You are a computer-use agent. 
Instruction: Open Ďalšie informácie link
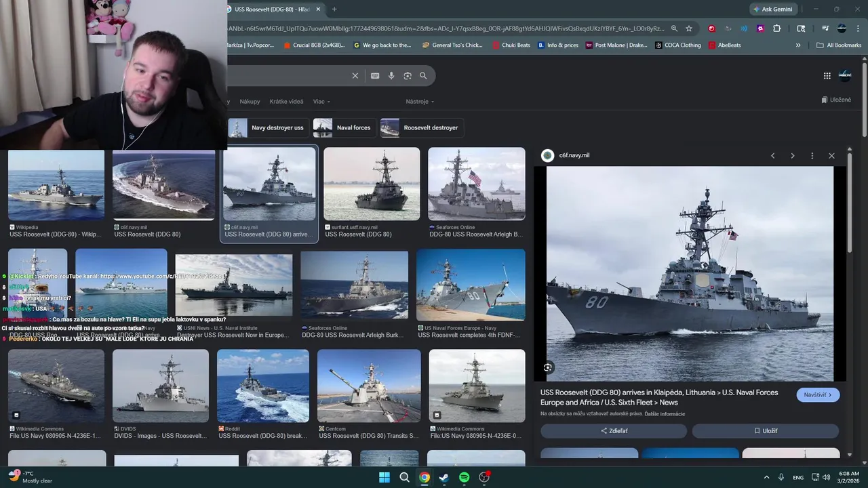(x=665, y=413)
